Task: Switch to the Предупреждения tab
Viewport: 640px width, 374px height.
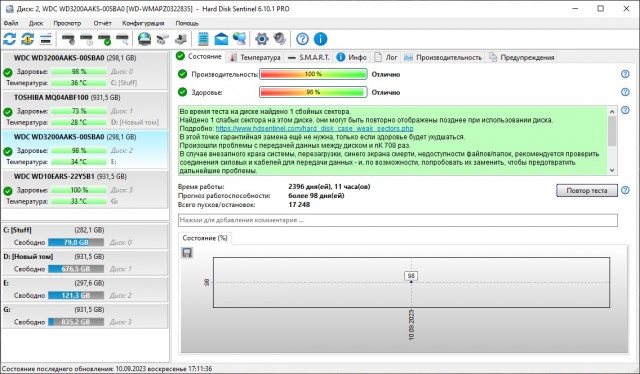Action: 522,58
